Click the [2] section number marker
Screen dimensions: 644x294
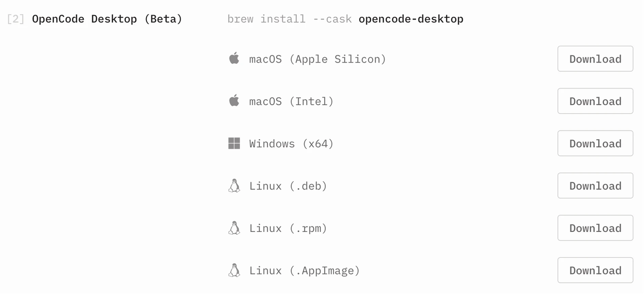[x=16, y=19]
